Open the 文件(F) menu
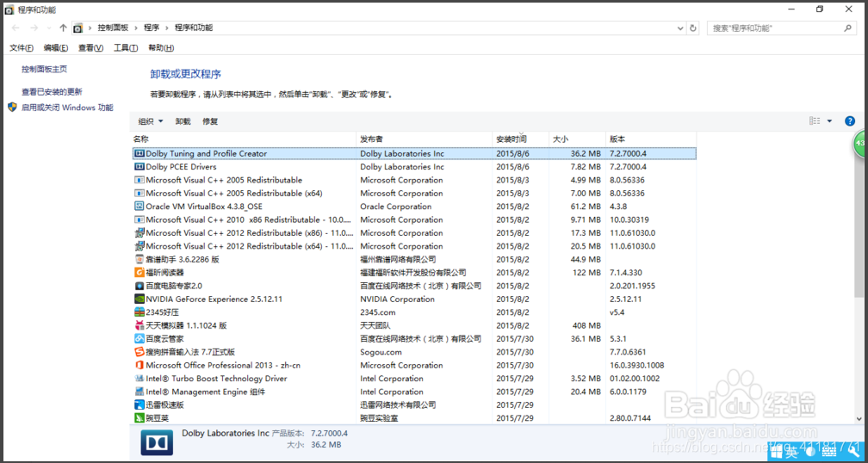 pyautogui.click(x=22, y=48)
